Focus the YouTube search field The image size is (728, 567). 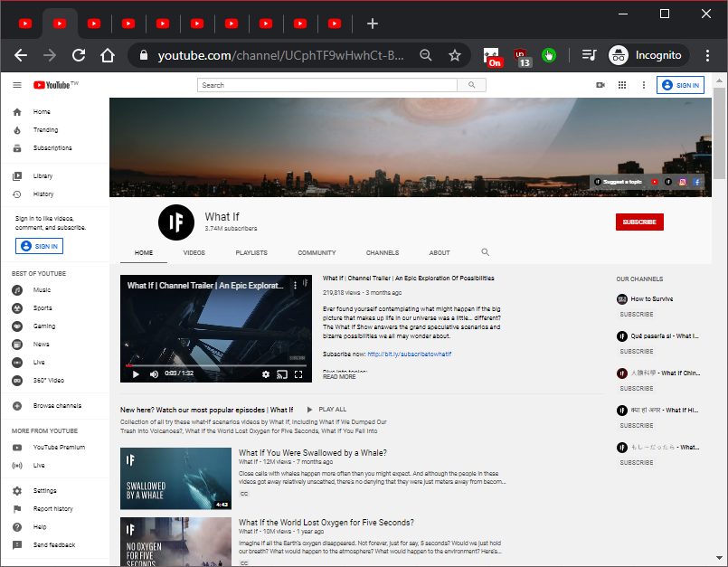point(327,85)
